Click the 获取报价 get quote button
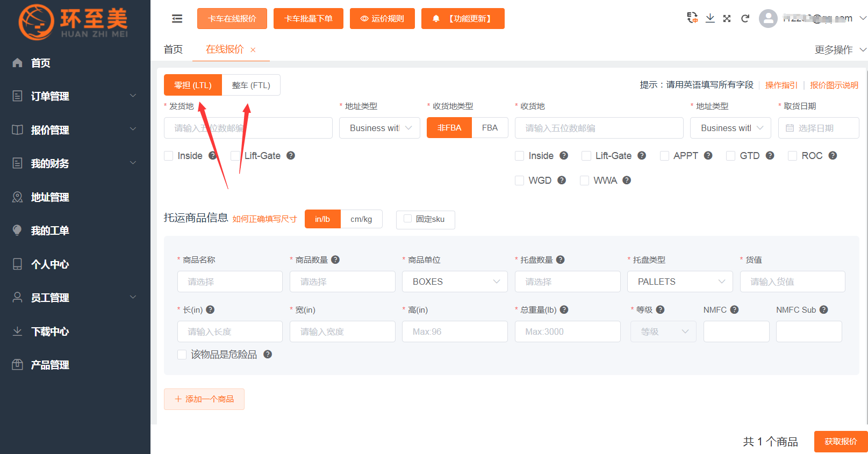The image size is (868, 454). (841, 442)
